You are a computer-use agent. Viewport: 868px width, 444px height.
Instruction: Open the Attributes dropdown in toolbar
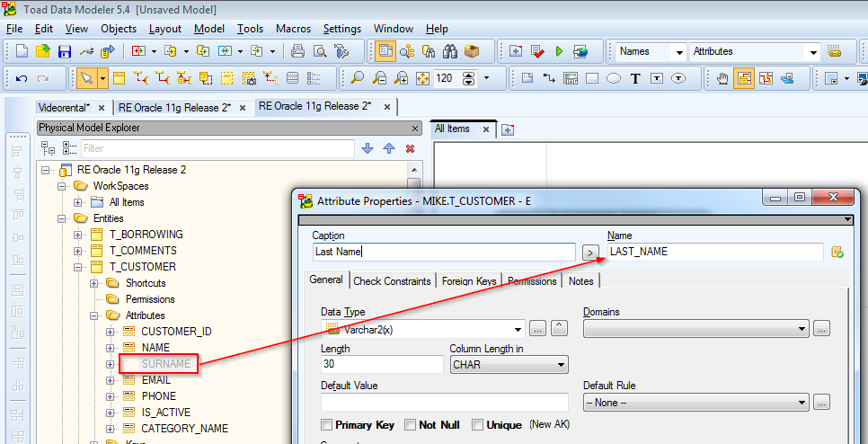813,52
